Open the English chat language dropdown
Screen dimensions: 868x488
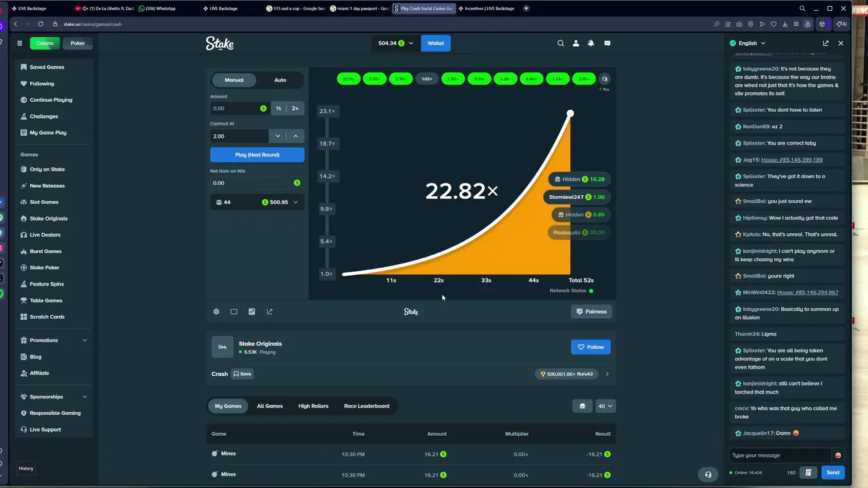(x=748, y=43)
